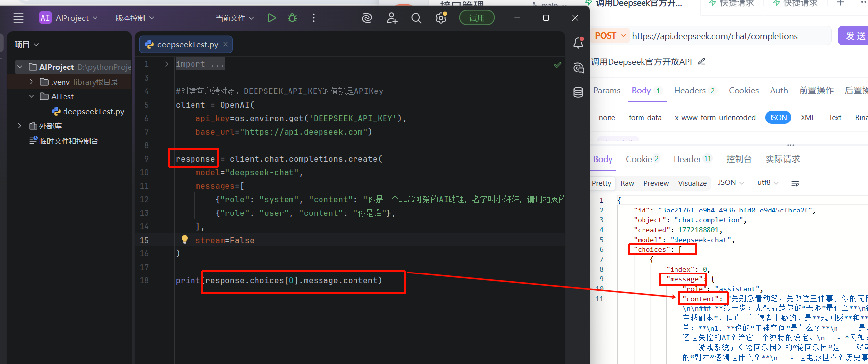Open the 版本控制 dropdown
Viewport: 868px width, 364px height.
click(x=135, y=18)
